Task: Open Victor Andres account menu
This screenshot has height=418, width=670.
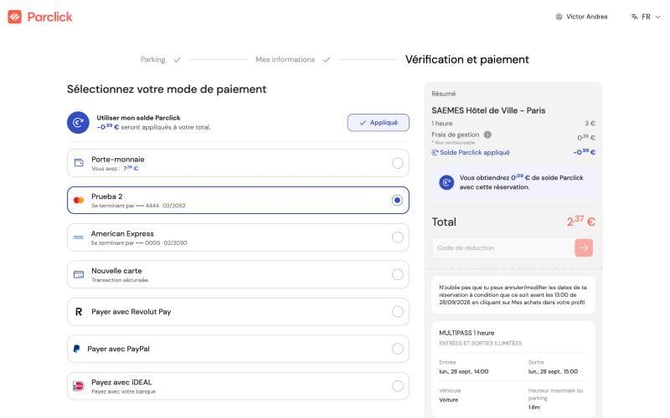Action: (x=582, y=17)
